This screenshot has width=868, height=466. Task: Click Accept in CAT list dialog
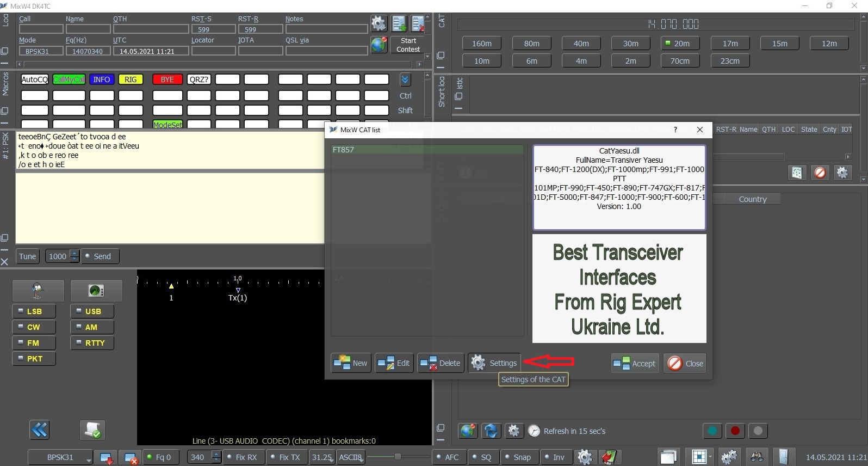click(x=635, y=363)
